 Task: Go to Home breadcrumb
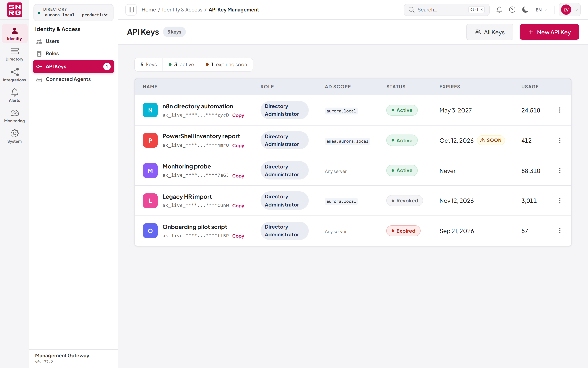coord(149,10)
